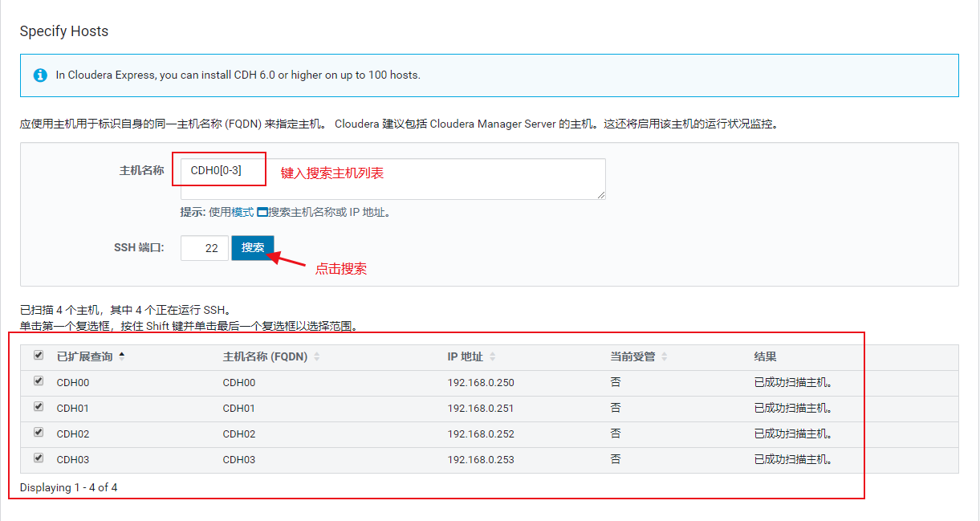
Task: Sort by 主机名称 (FQDN) column
Action: point(271,356)
